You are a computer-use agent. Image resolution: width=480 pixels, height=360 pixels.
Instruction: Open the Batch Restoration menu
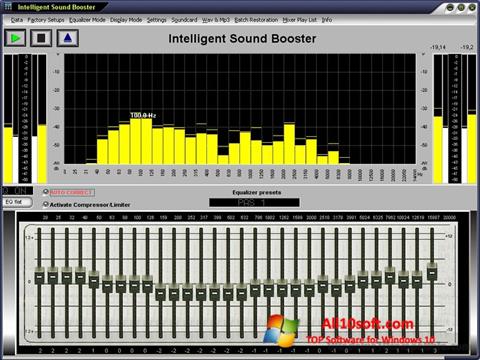256,20
